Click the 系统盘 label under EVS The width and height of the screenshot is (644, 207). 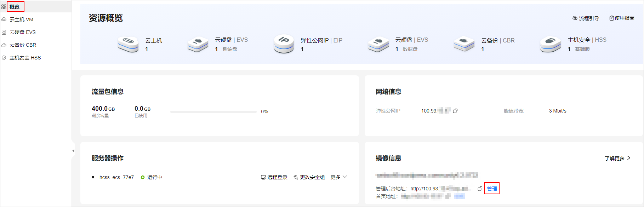(x=230, y=49)
